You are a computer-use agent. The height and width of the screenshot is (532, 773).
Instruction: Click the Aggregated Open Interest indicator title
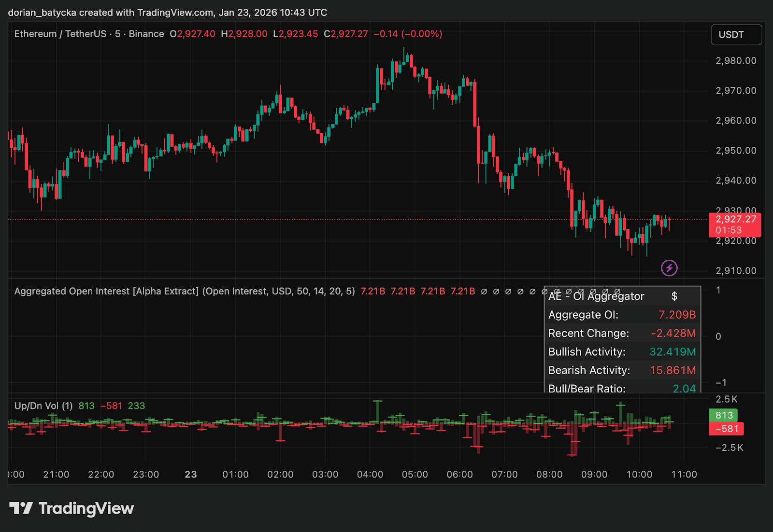(x=106, y=291)
